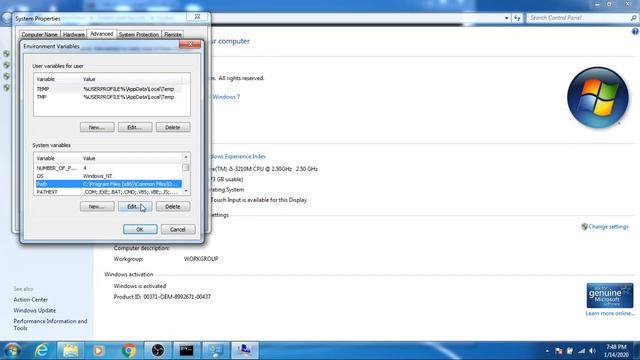This screenshot has width=640, height=360.
Task: Close the System Properties window
Action: pyautogui.click(x=198, y=17)
